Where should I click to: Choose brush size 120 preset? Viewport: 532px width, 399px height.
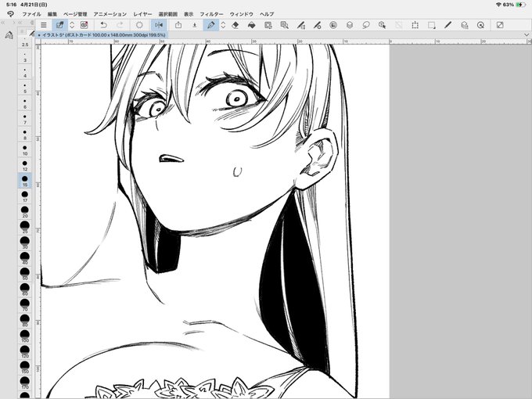click(25, 351)
